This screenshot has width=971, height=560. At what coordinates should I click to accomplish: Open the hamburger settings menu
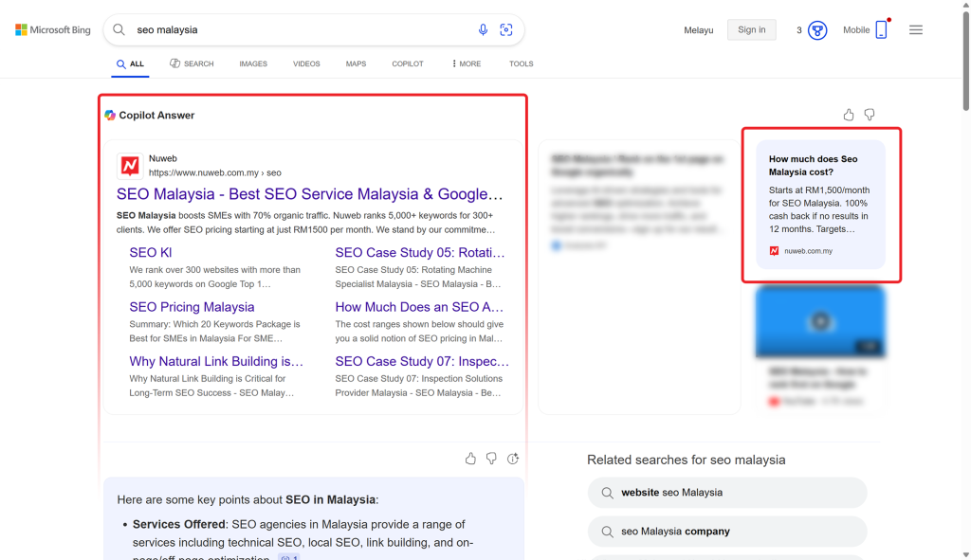pos(916,29)
